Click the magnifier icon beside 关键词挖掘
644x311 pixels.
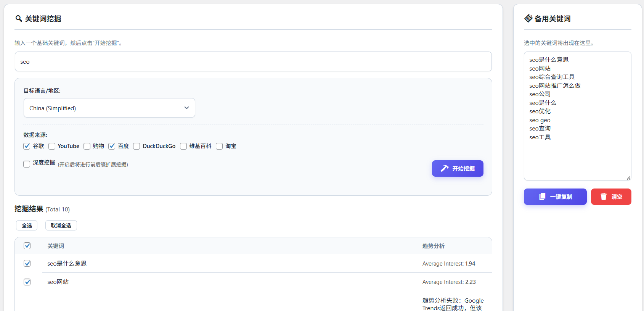click(18, 19)
